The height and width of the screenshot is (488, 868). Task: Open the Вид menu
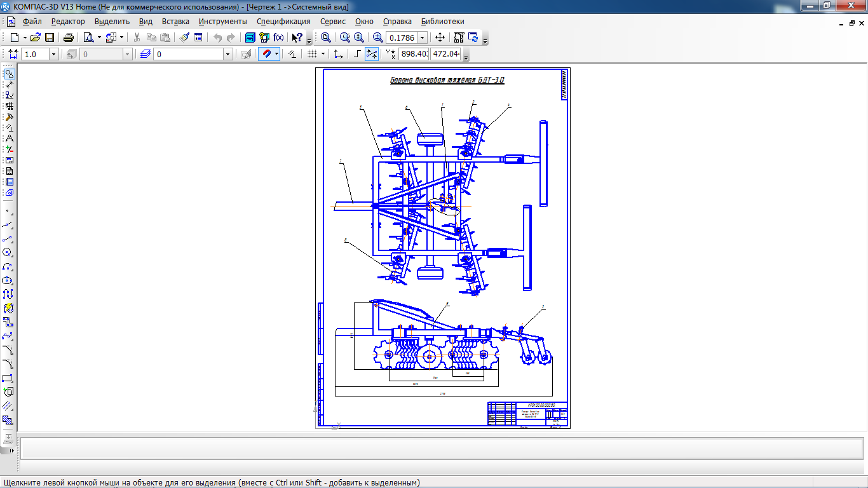(x=146, y=22)
